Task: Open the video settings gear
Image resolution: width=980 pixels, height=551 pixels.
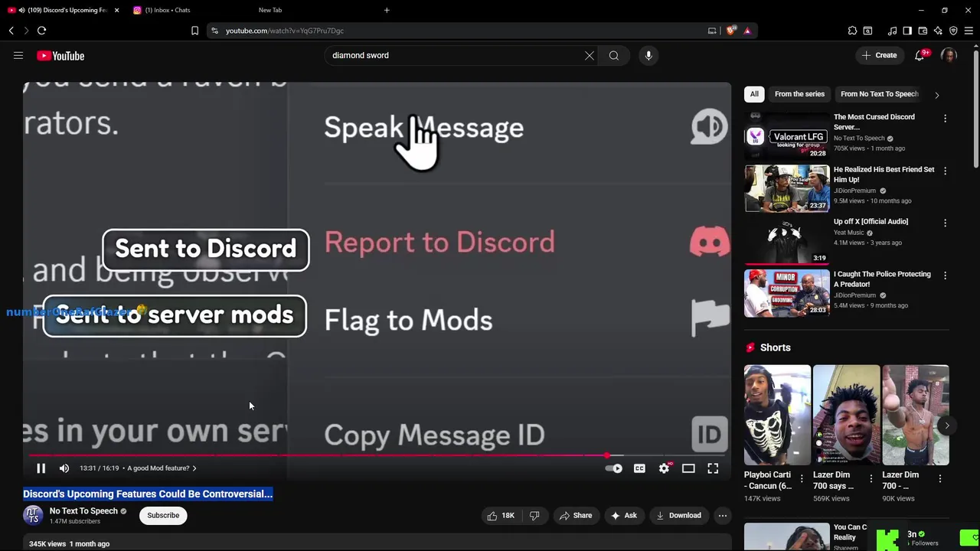Action: click(664, 468)
